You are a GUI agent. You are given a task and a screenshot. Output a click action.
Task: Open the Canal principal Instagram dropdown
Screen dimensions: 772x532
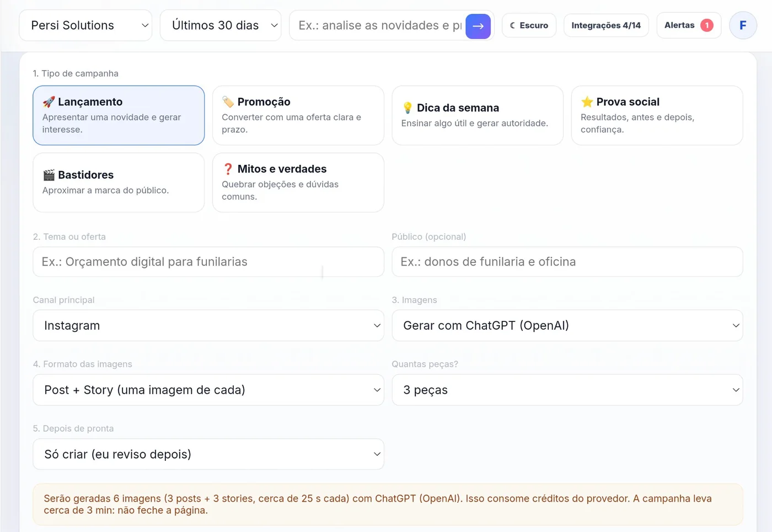click(208, 326)
